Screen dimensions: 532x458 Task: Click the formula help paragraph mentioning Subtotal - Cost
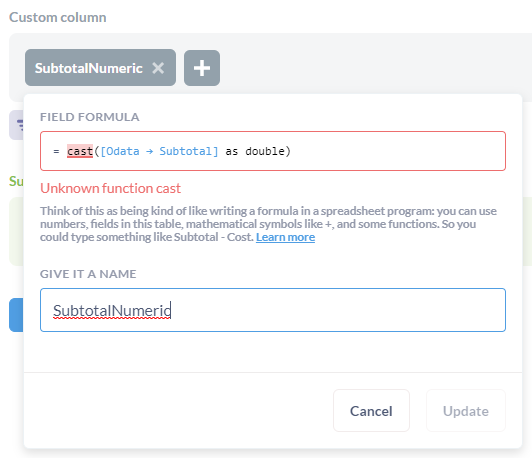[x=268, y=224]
